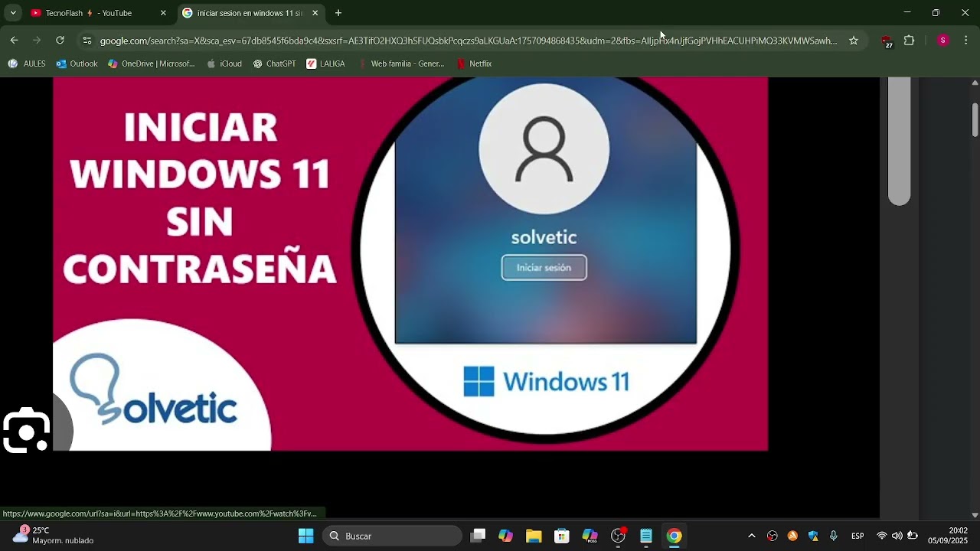Open the orange Avast tray icon
The height and width of the screenshot is (551, 980).
click(x=792, y=536)
